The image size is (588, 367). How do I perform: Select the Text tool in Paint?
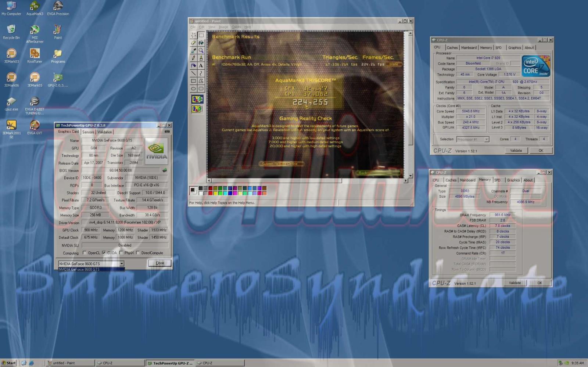pos(201,65)
